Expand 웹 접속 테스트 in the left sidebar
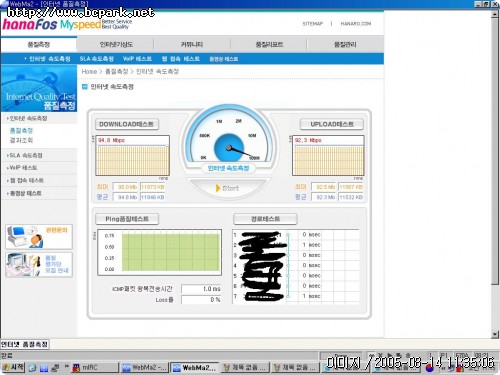500x375 pixels. pos(27,180)
